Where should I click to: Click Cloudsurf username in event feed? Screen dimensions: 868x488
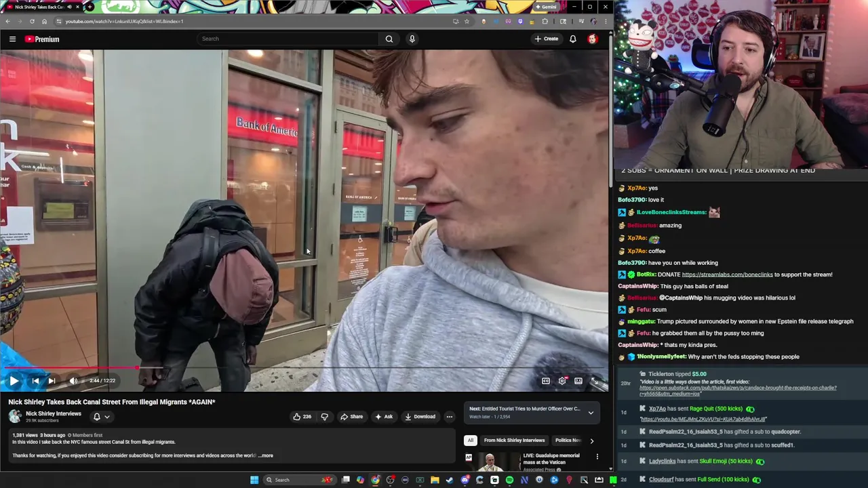click(661, 480)
